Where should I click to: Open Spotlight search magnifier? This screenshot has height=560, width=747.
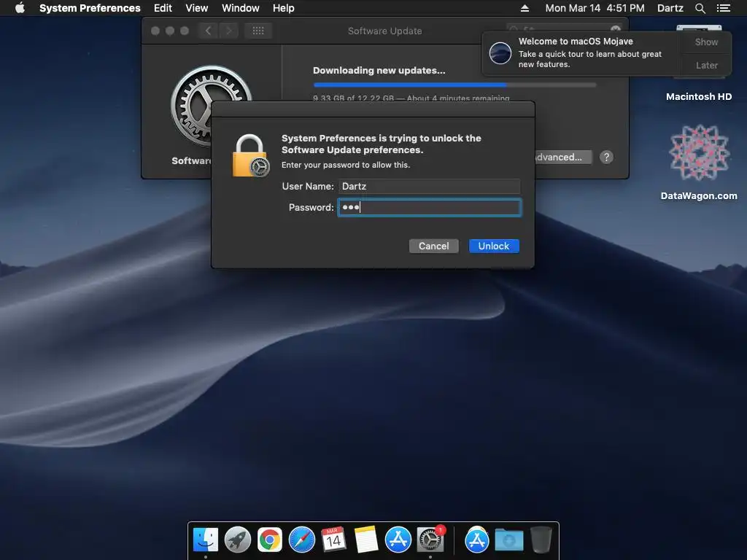(700, 8)
